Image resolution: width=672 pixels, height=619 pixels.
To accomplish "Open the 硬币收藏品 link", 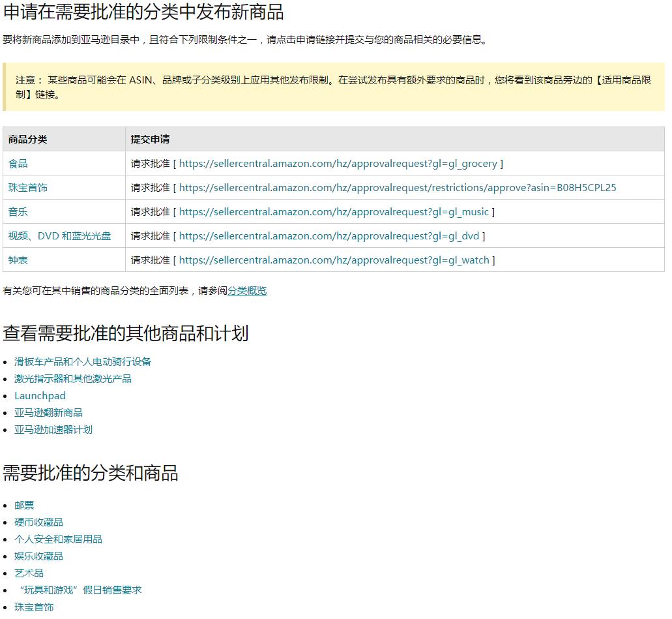I will click(38, 522).
